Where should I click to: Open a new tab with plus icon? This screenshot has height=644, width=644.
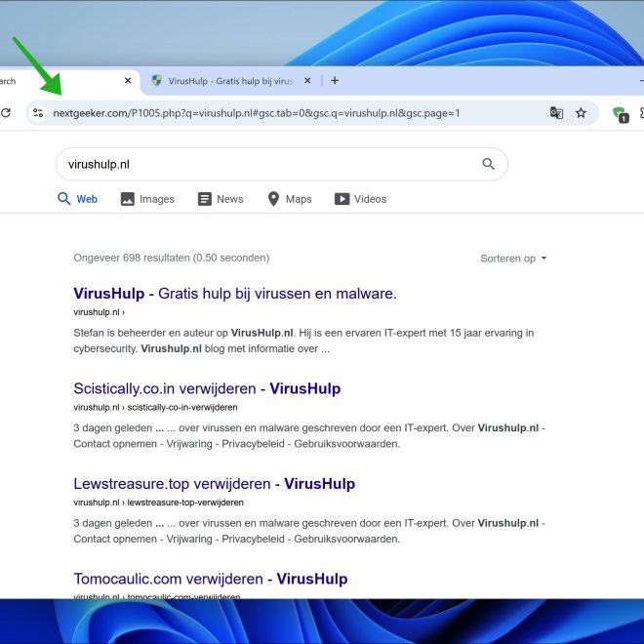click(x=335, y=80)
